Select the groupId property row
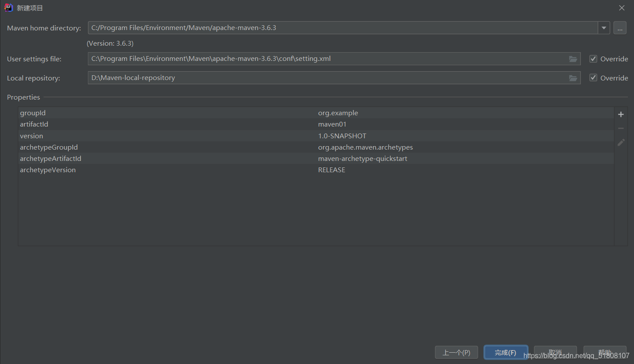Viewport: 634px width, 364px height. (x=316, y=113)
